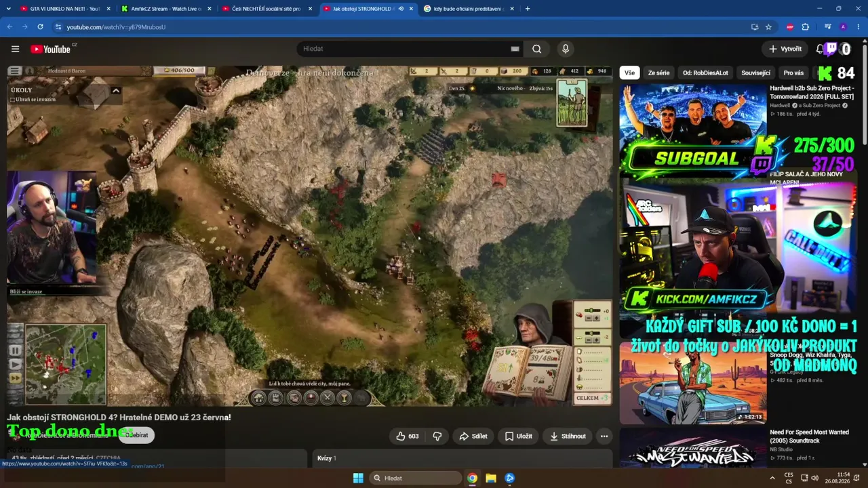The image size is (868, 488).
Task: Open File Explorer from the taskbar
Action: (491, 478)
